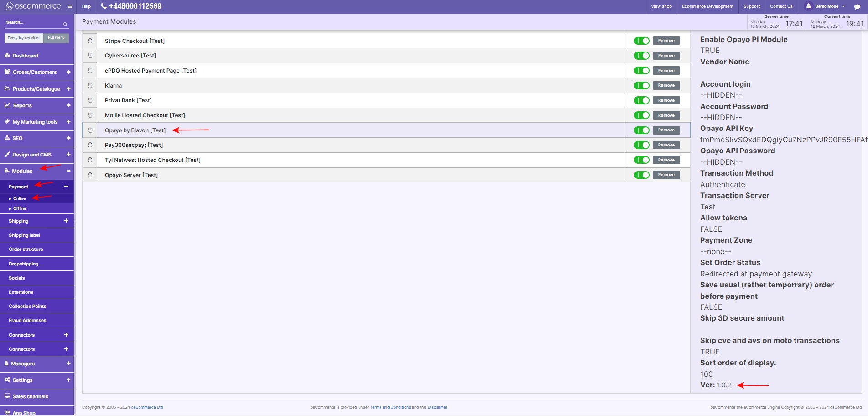This screenshot has width=868, height=416.
Task: Click the sidebar Search input field
Action: (32, 23)
